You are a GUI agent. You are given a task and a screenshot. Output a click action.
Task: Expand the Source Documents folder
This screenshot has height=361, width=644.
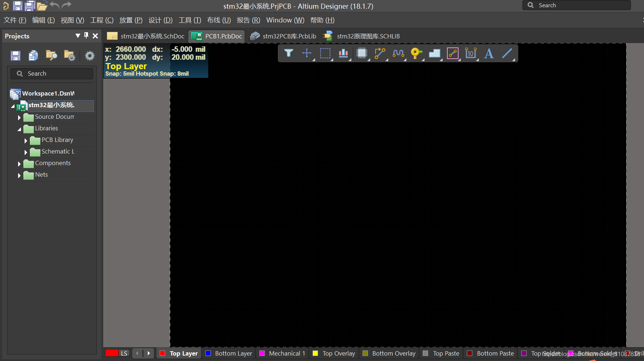pyautogui.click(x=19, y=117)
